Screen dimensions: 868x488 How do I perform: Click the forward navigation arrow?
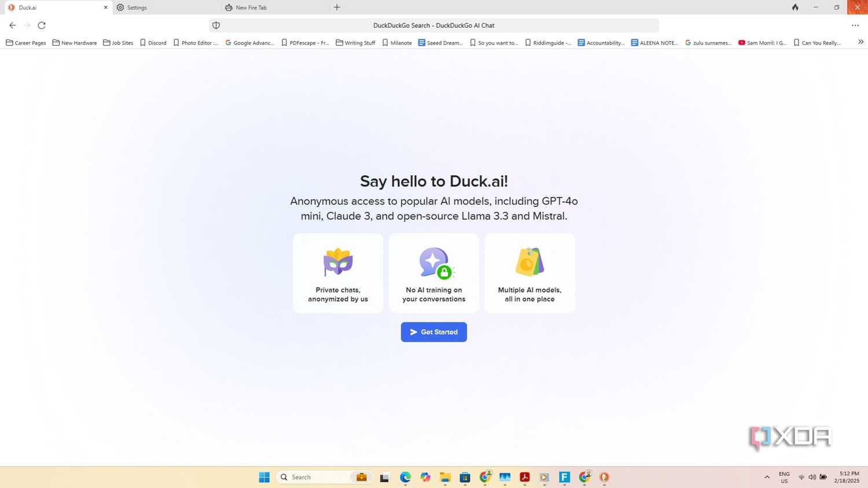tap(27, 25)
